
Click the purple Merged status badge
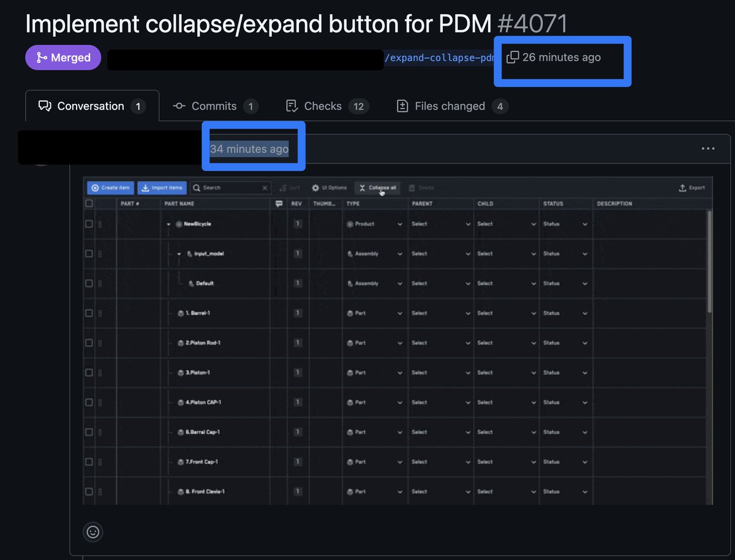tap(63, 58)
